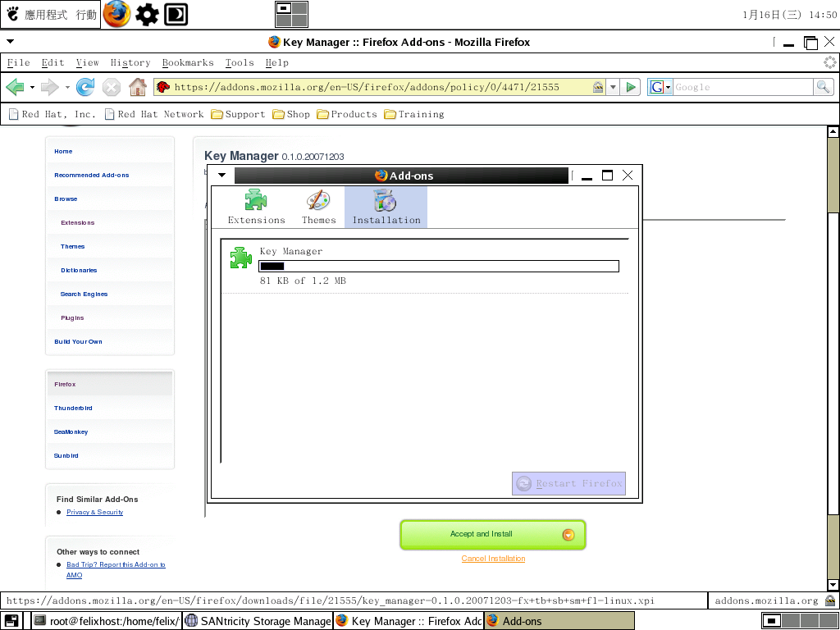The height and width of the screenshot is (630, 840).
Task: Open Red Hat, Inc. bookmark
Action: pos(52,114)
